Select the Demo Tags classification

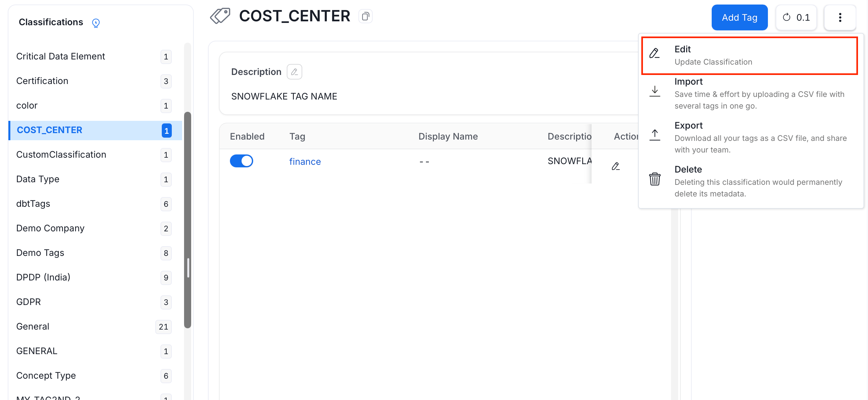click(x=95, y=253)
